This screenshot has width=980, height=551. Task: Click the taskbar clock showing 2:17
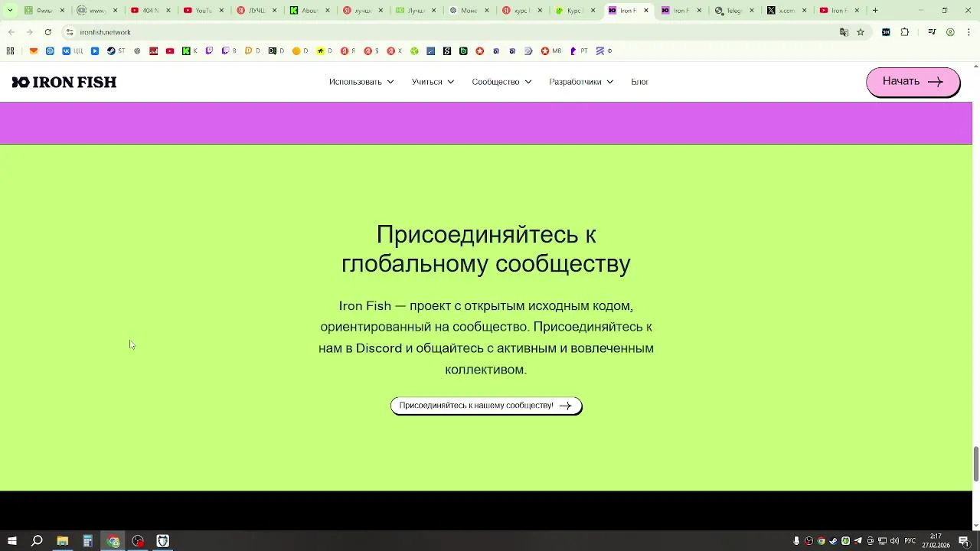click(x=936, y=541)
